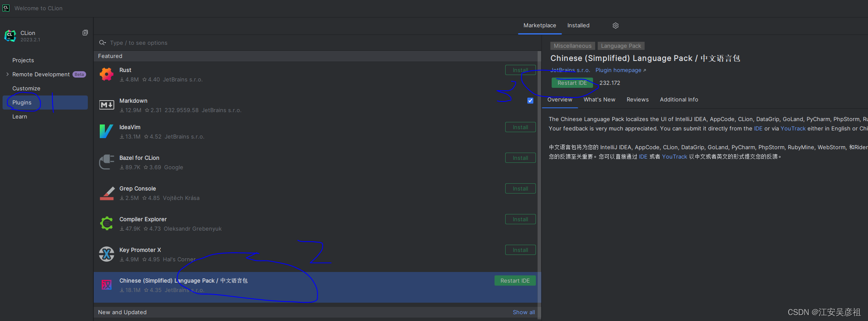Install the IdeaVim plugin

click(x=521, y=127)
